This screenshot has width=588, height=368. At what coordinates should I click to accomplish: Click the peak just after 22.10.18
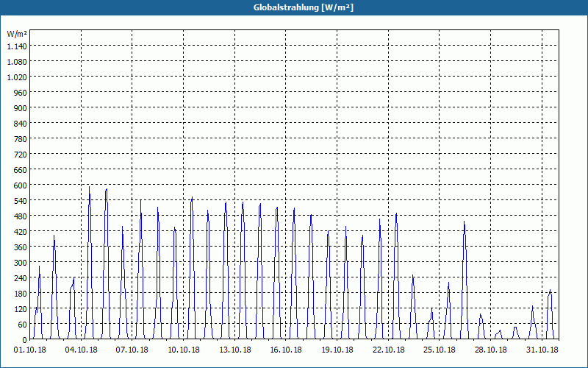click(396, 214)
